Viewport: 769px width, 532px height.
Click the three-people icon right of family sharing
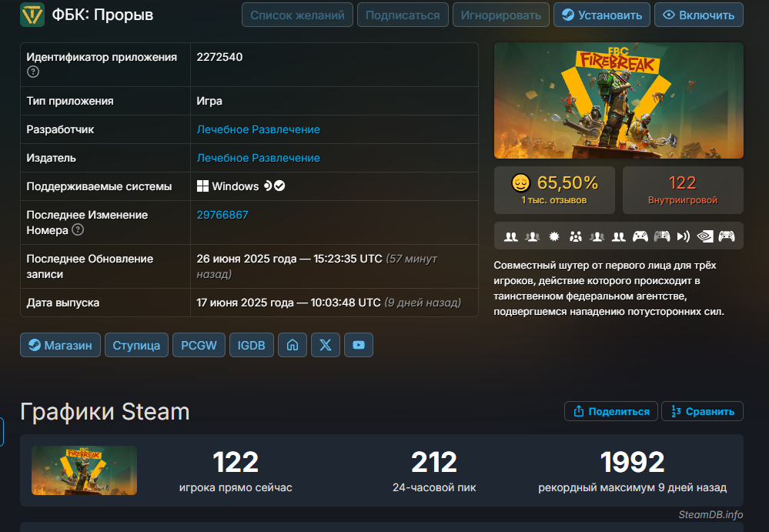click(x=597, y=237)
